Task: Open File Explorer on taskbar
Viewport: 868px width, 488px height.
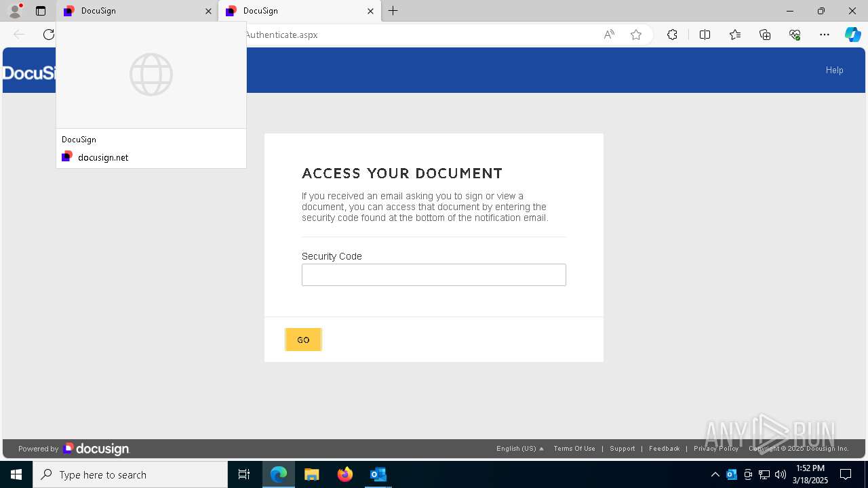Action: (x=312, y=474)
